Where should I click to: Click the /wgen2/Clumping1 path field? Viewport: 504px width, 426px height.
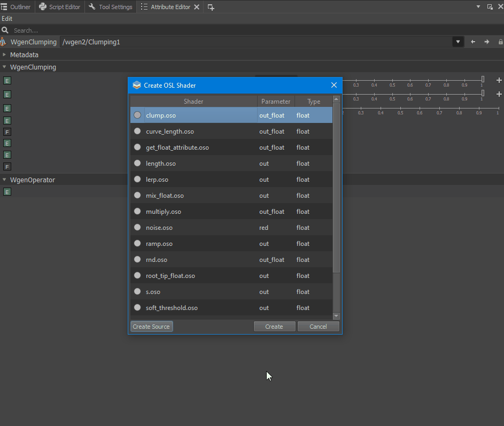256,42
